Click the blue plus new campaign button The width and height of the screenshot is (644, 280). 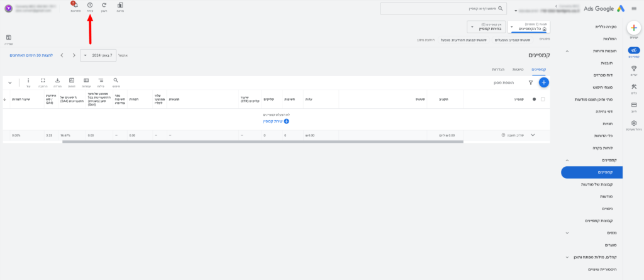(x=544, y=82)
